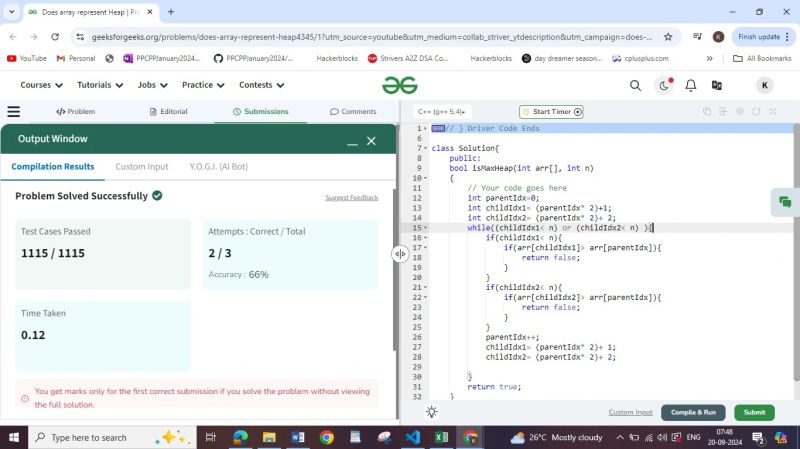
Task: Click the Suggest Feedback link
Action: click(x=351, y=198)
